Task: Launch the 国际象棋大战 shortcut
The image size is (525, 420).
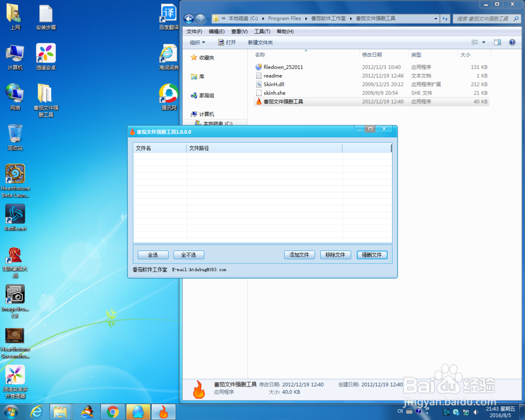Action: pos(15,263)
